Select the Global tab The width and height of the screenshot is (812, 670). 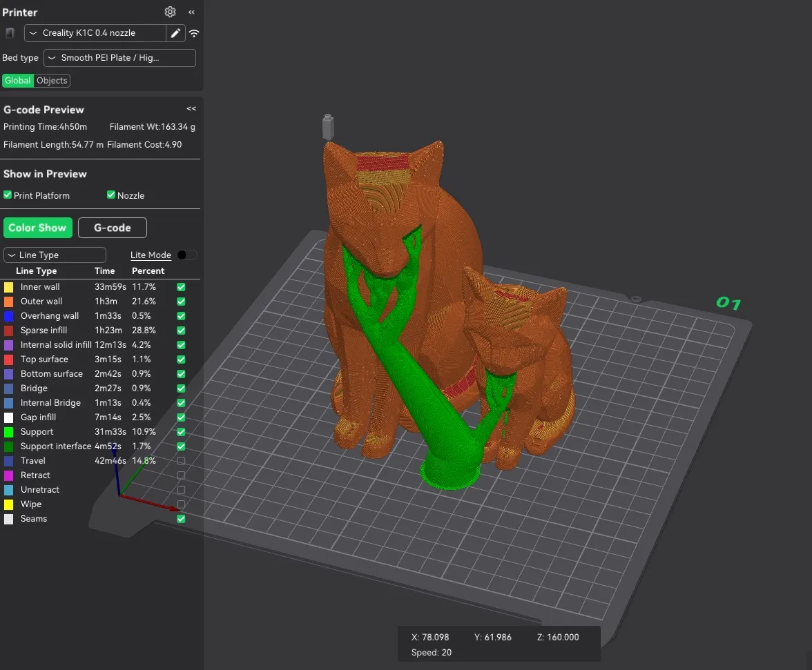click(17, 80)
